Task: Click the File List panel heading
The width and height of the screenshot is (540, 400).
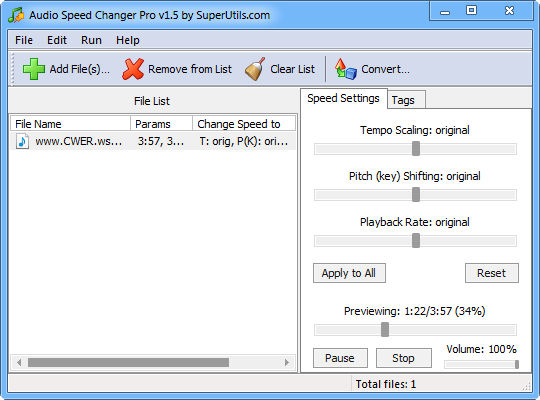Action: point(152,101)
